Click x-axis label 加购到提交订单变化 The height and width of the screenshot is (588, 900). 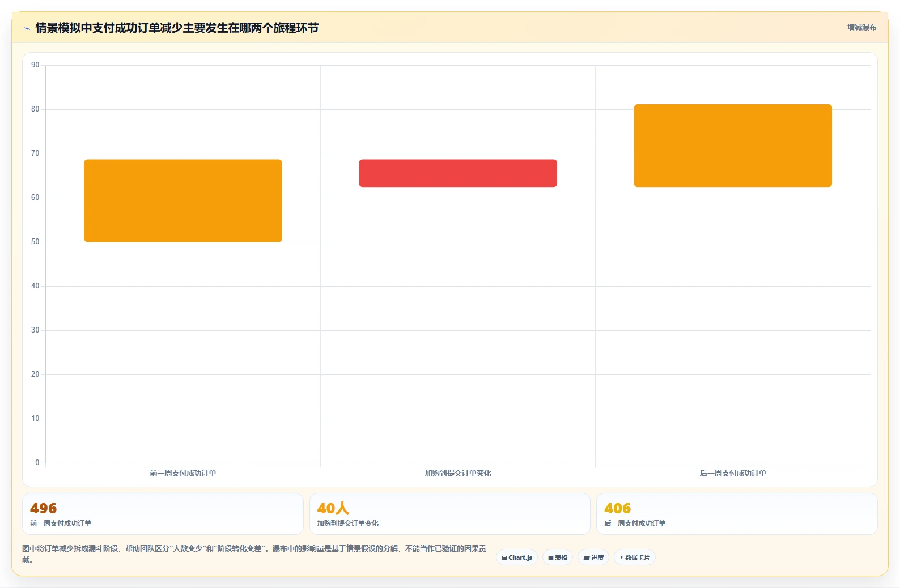[458, 473]
